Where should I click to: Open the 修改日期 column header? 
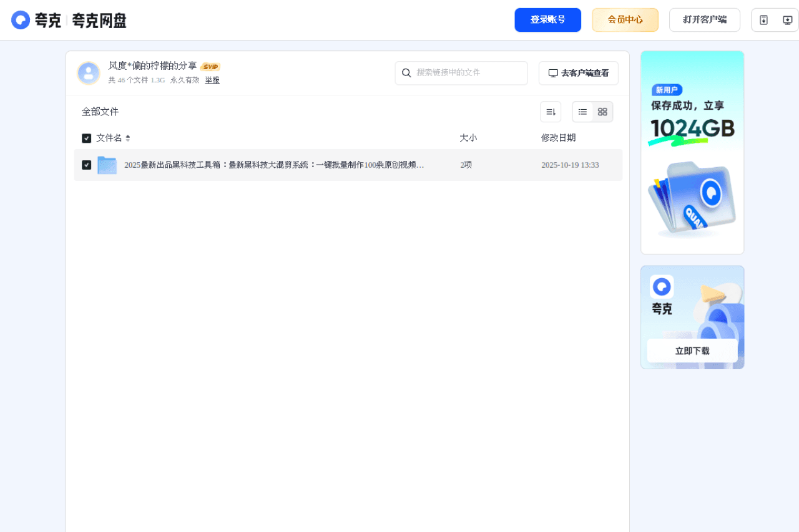point(559,138)
